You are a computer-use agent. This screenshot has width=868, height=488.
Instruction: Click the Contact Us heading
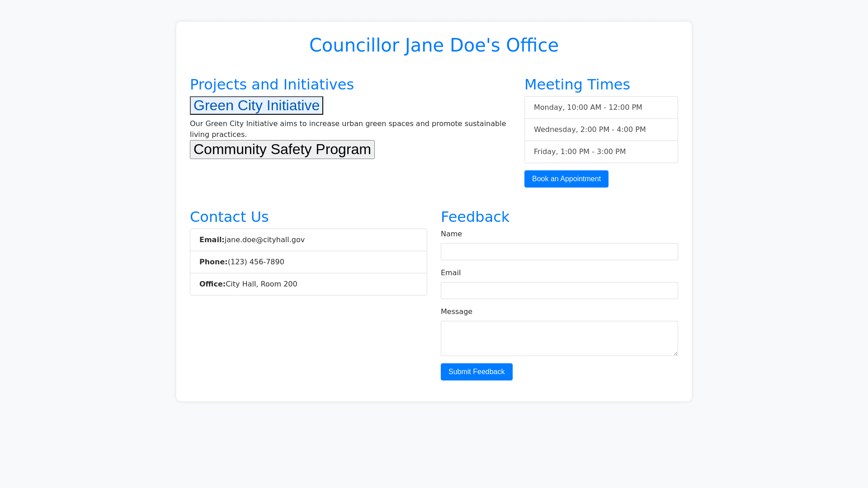click(229, 217)
